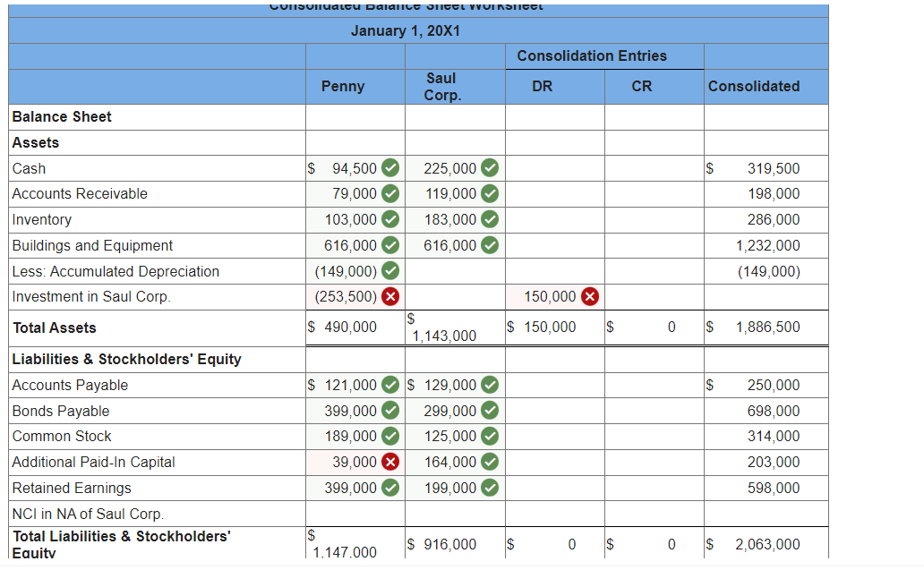
Task: Click the Consolidation Entries column header
Action: (604, 55)
